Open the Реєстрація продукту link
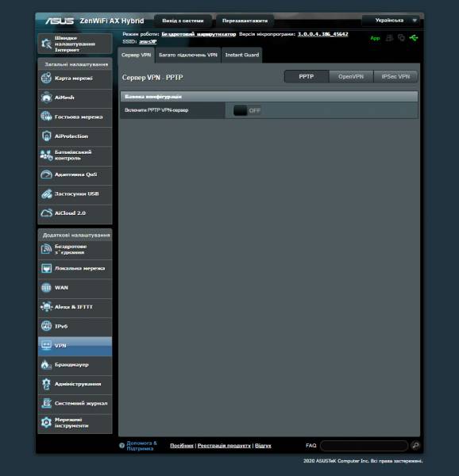The image size is (459, 476). [x=224, y=446]
